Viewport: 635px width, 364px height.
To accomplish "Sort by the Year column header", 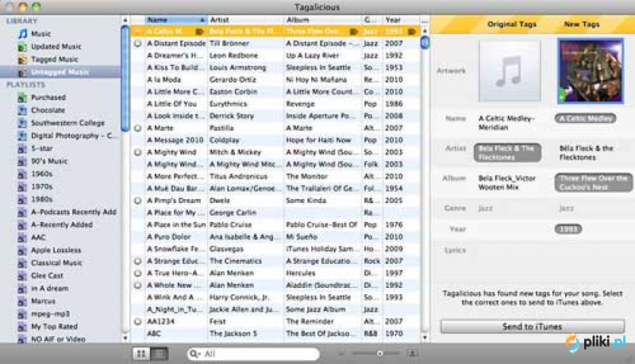I will 401,20.
